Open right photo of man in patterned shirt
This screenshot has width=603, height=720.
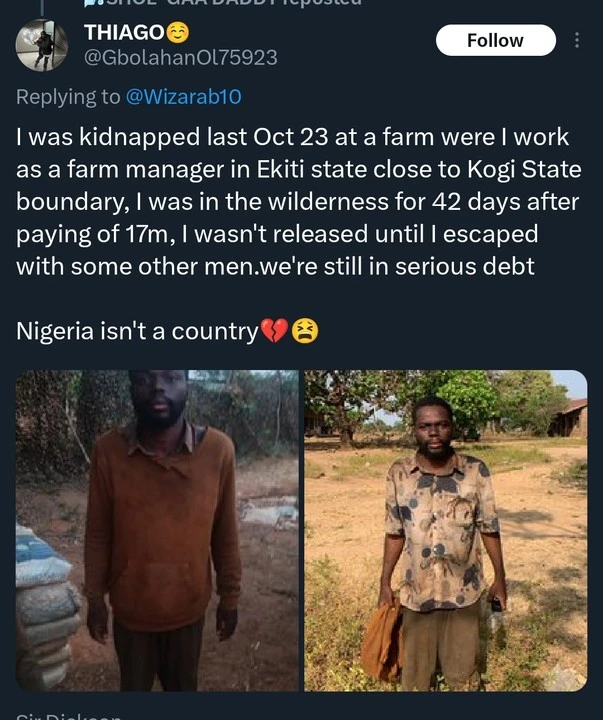click(x=445, y=530)
